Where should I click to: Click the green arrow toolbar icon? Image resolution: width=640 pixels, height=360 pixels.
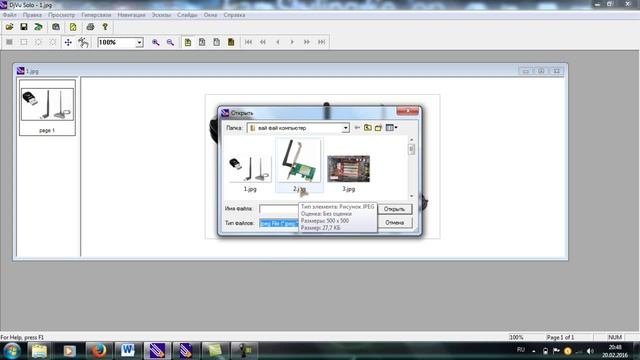[x=38, y=27]
